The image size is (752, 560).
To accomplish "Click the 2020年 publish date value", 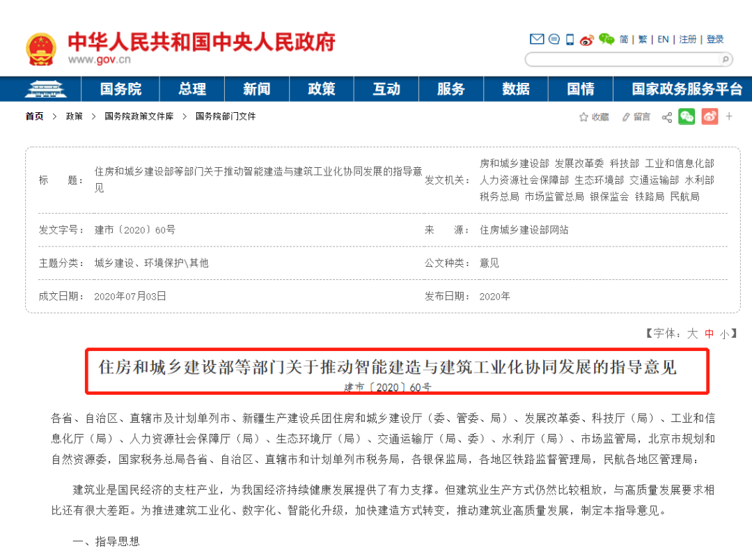I will [494, 296].
